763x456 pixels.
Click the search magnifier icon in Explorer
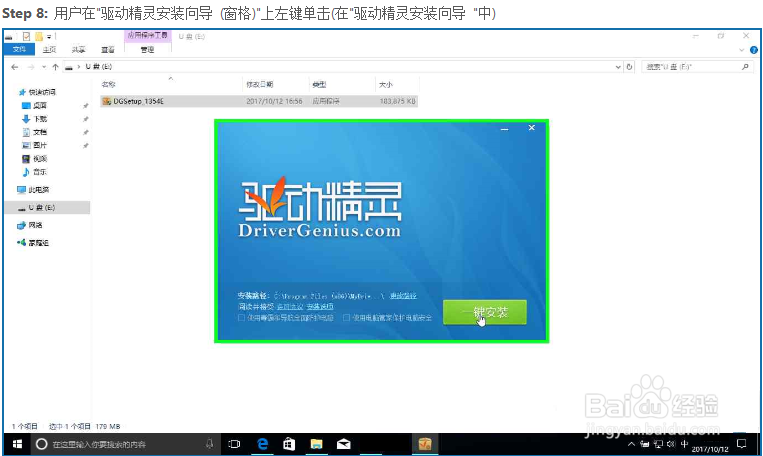pos(745,67)
